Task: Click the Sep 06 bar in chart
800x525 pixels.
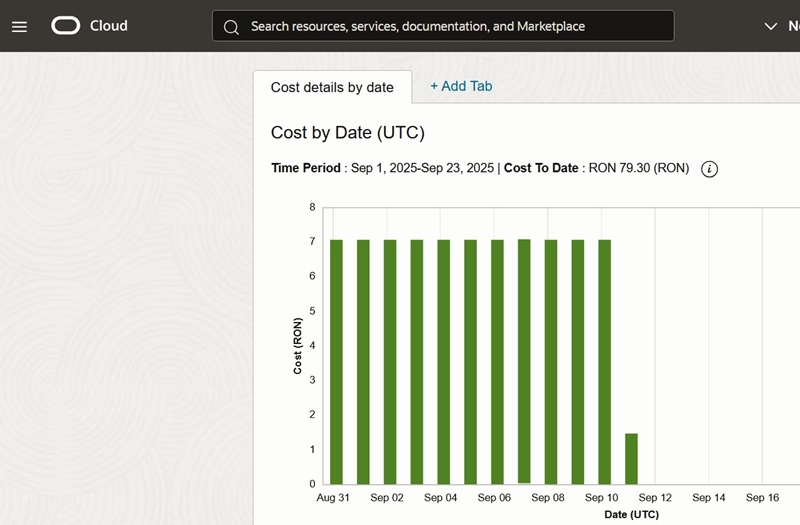Action: 497,360
